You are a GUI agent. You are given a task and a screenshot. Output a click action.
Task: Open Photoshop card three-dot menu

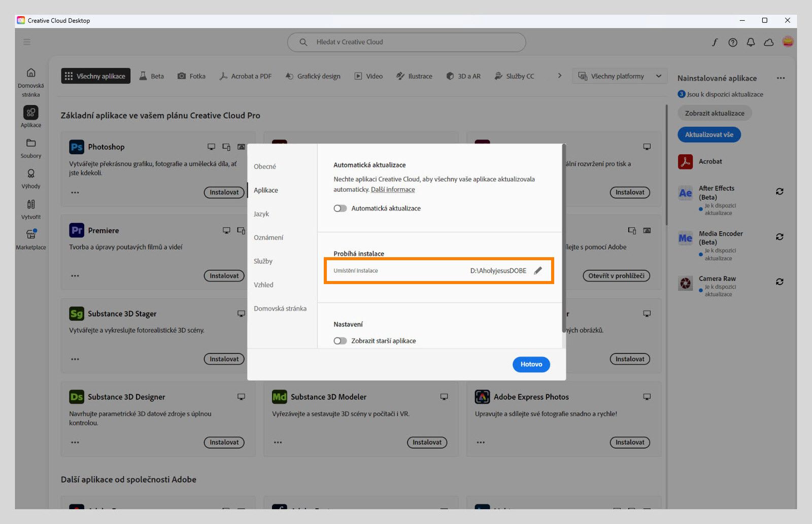(x=75, y=193)
